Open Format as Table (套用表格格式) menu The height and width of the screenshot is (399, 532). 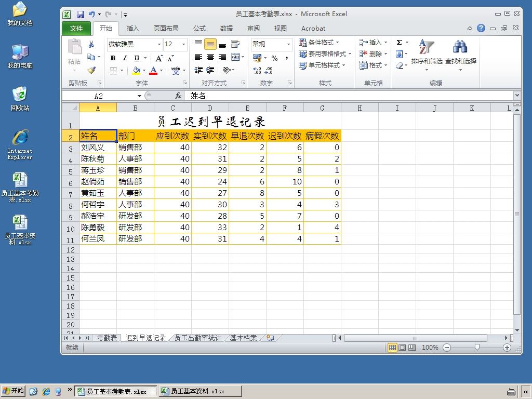coord(325,54)
